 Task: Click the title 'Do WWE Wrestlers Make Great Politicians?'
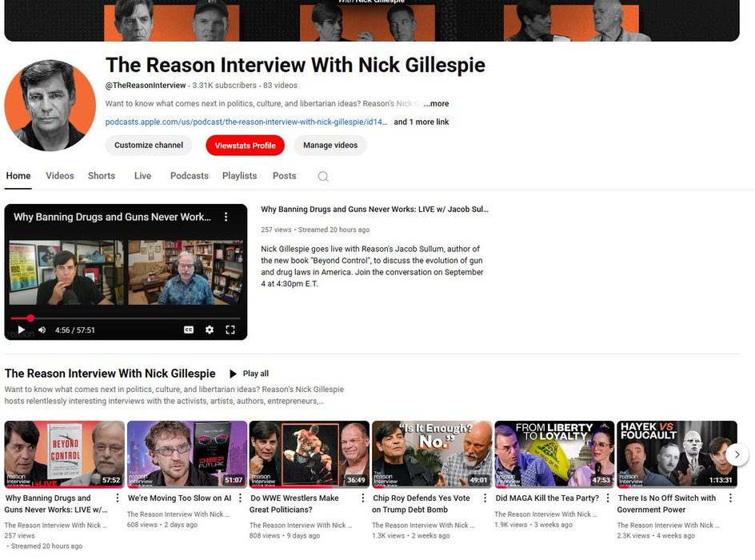(294, 504)
